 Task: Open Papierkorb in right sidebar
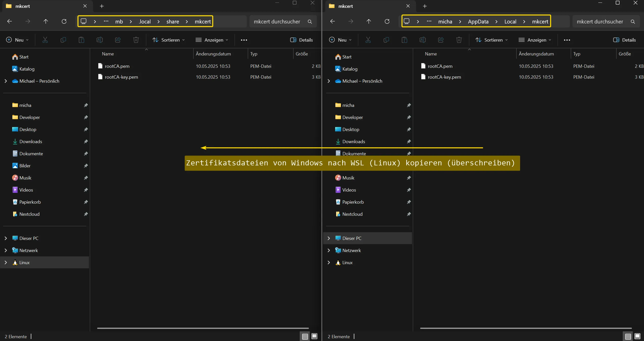(x=353, y=202)
